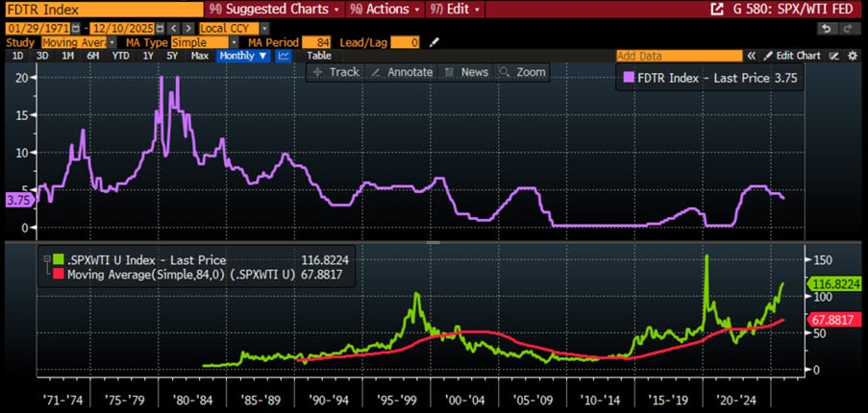This screenshot has height=413, width=868.
Task: Collapse panel using double chevron icon
Action: pyautogui.click(x=751, y=56)
